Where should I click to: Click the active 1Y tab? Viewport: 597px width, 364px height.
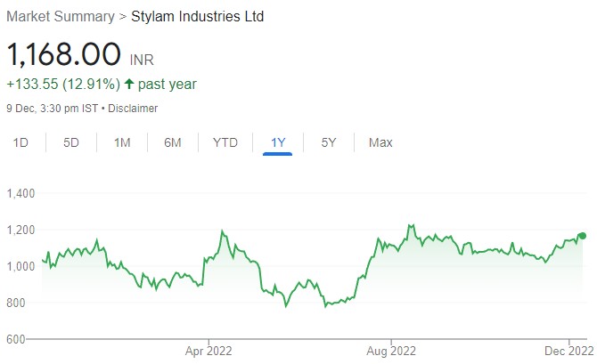coord(278,142)
